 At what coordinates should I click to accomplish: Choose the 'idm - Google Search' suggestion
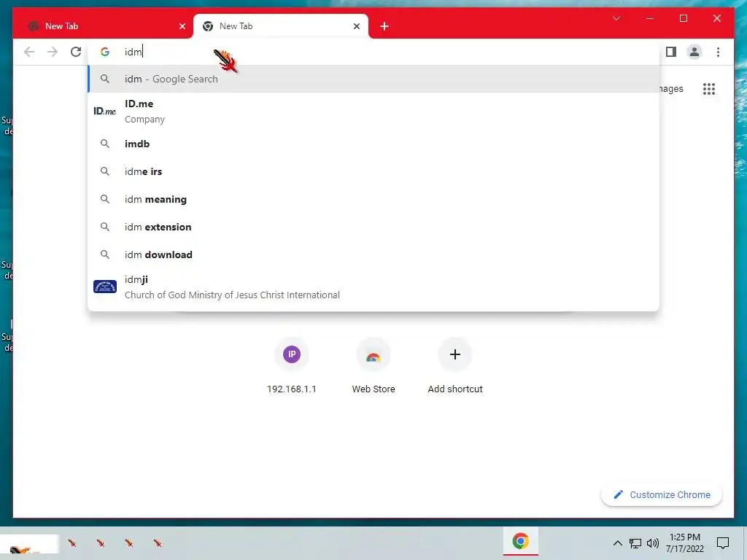click(x=374, y=79)
